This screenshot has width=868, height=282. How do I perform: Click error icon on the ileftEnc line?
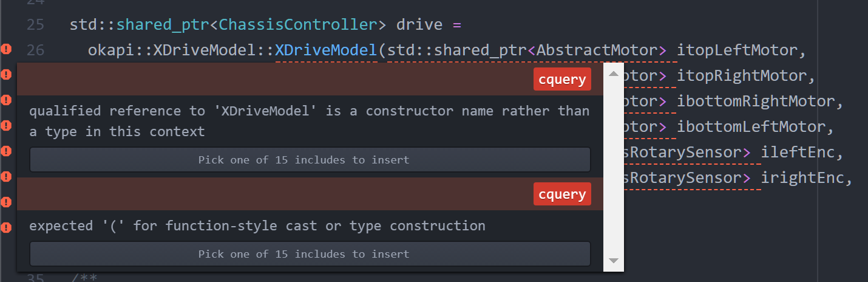click(6, 151)
